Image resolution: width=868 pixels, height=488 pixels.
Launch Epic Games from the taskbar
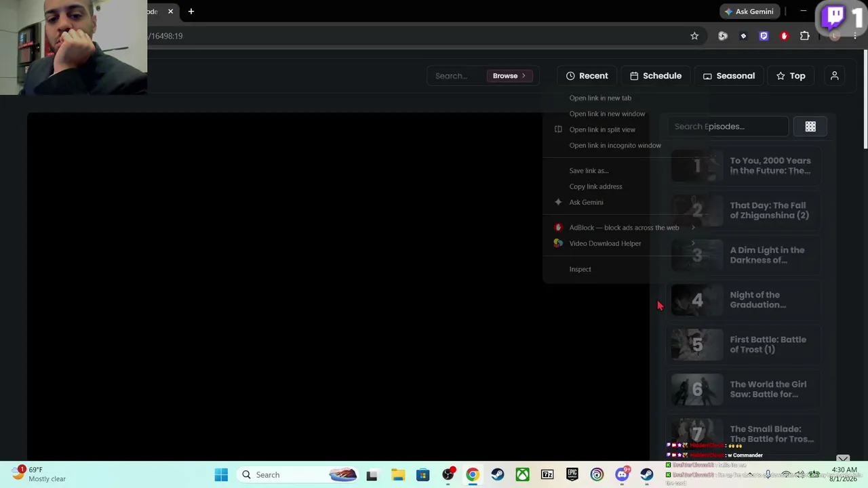pyautogui.click(x=572, y=475)
